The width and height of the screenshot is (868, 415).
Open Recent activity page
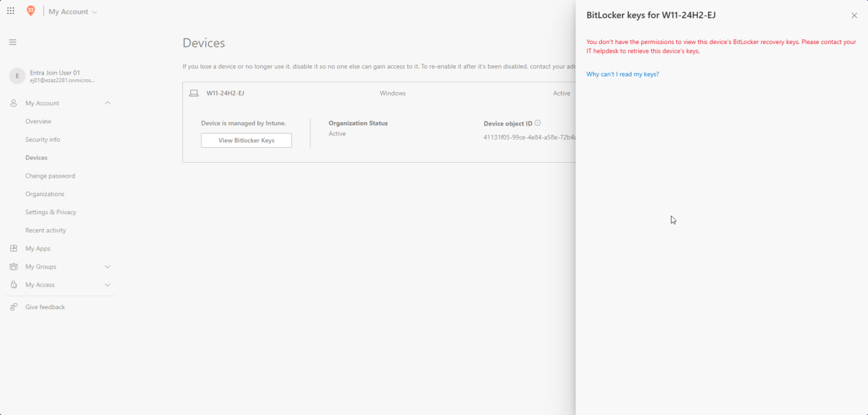[x=45, y=231]
